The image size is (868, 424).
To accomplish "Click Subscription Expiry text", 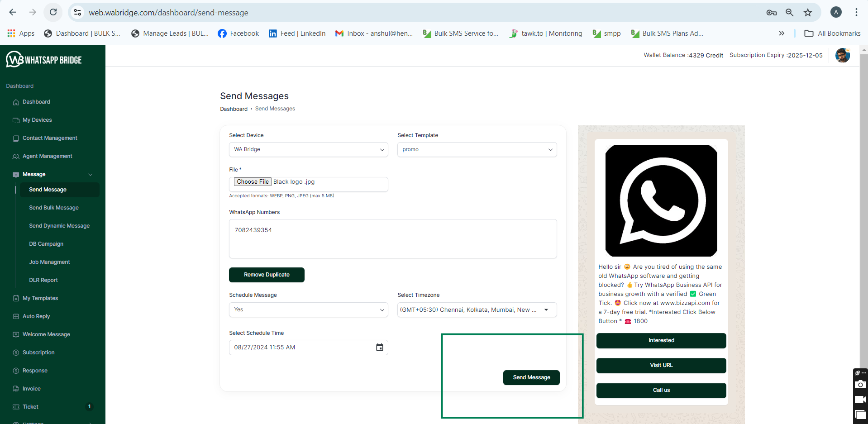I will [x=776, y=55].
